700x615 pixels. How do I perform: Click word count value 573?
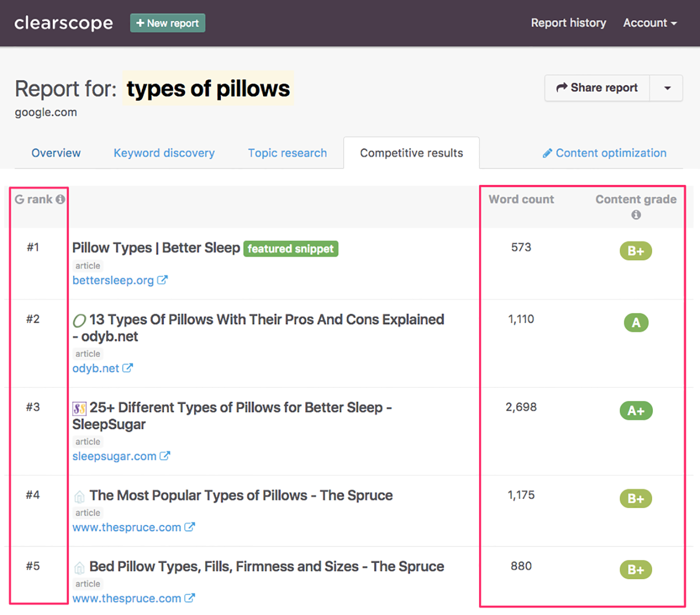[521, 247]
